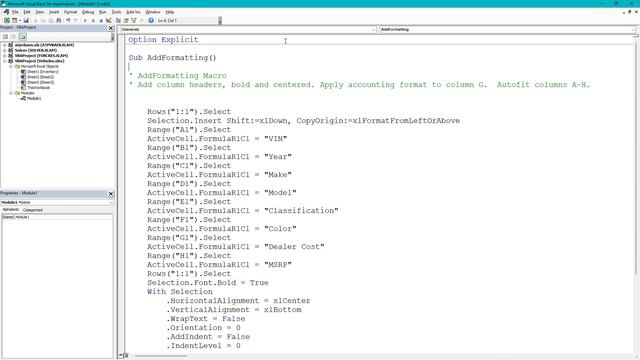Screen dimensions: 640x360
Task: Click the "Classification" string in code
Action: pos(301,211)
